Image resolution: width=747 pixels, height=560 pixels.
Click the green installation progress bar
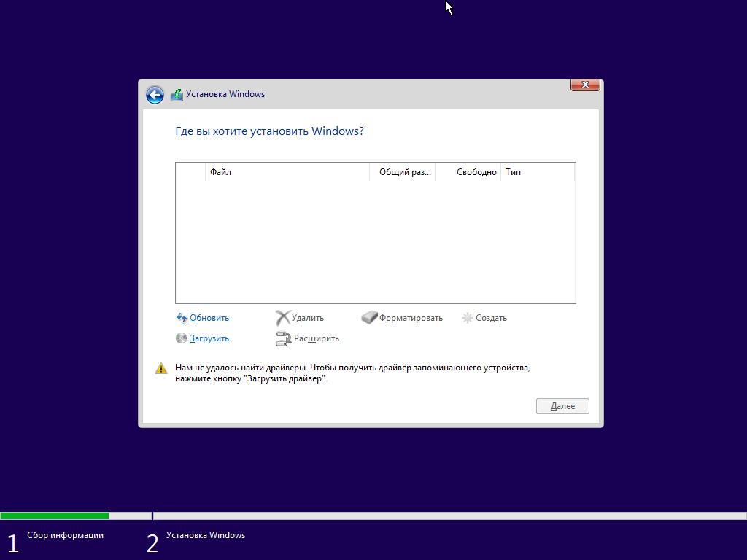55,516
